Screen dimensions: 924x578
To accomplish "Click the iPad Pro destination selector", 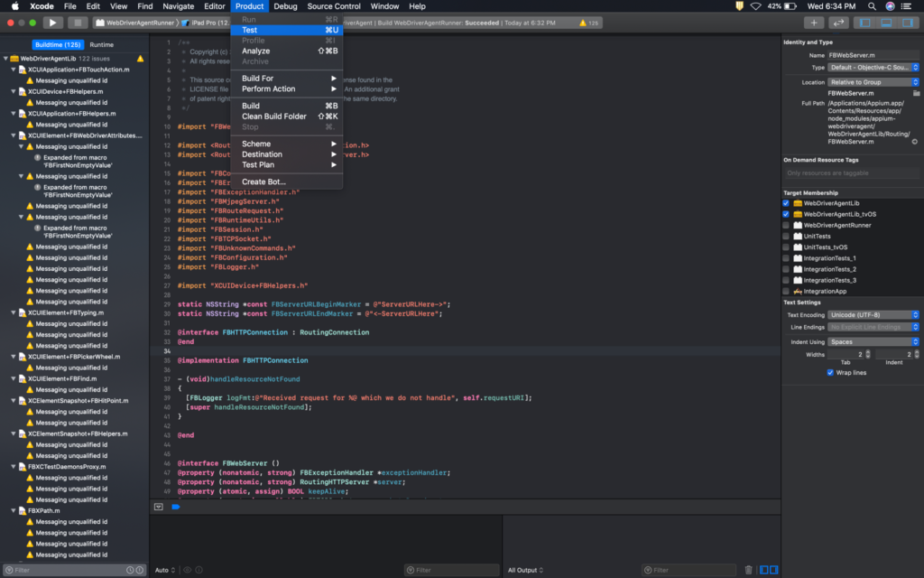I will (207, 23).
